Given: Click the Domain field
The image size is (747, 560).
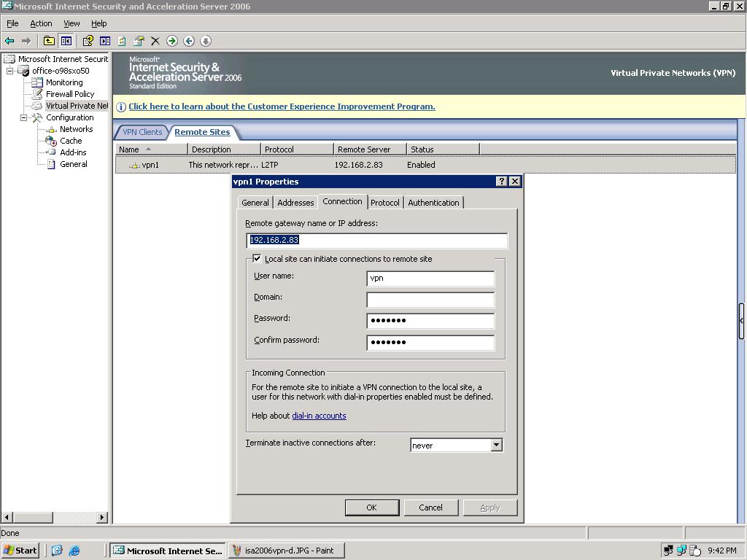Looking at the screenshot, I should click(x=430, y=300).
